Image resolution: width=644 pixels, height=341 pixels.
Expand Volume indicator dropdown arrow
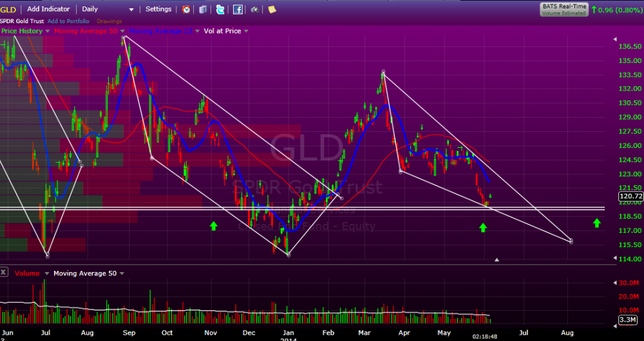[x=46, y=273]
